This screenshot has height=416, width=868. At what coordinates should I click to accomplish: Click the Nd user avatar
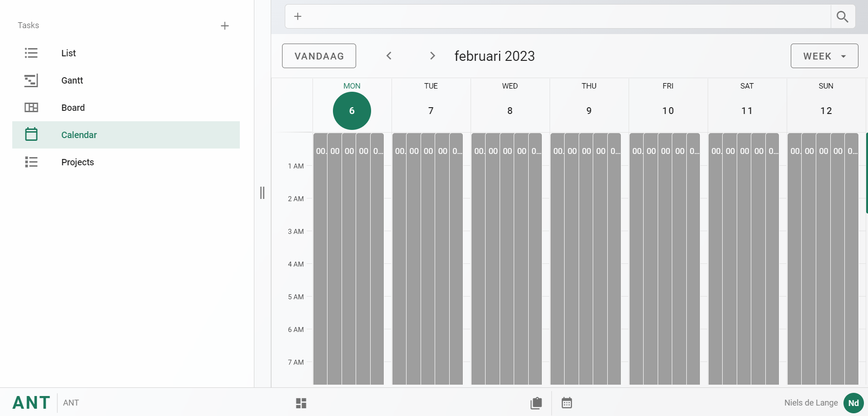point(853,403)
